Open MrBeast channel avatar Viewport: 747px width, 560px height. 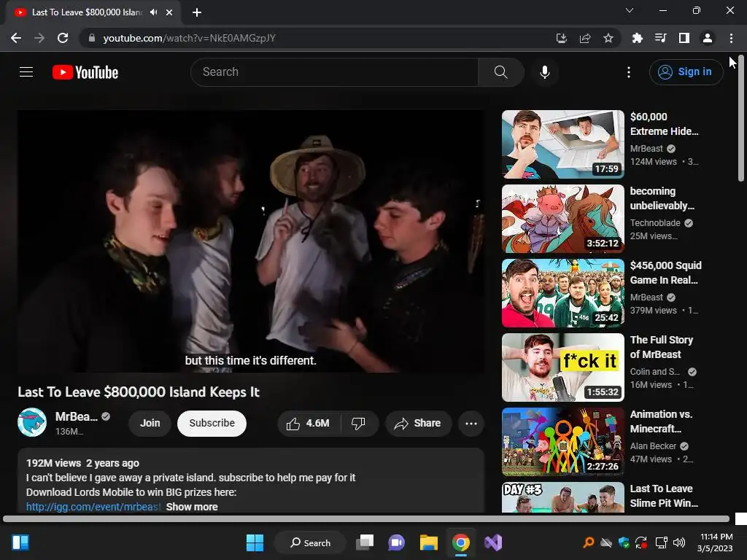32,422
